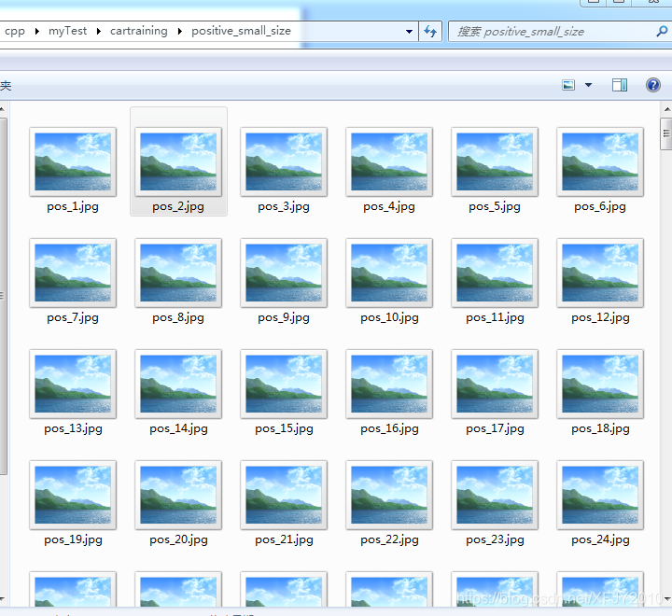Click the file list scrollbar thumb
This screenshot has height=616, width=672.
(666, 133)
